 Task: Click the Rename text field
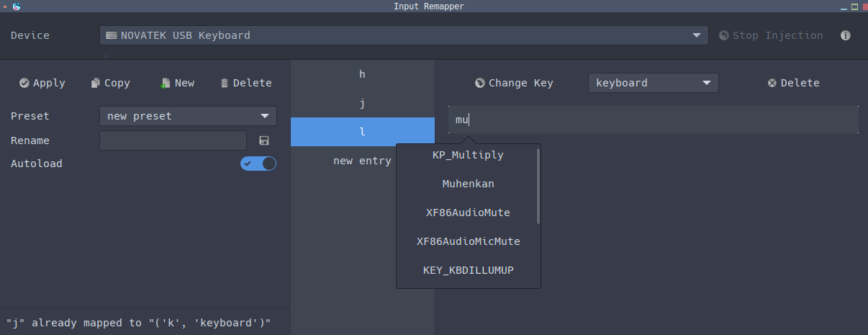click(173, 140)
